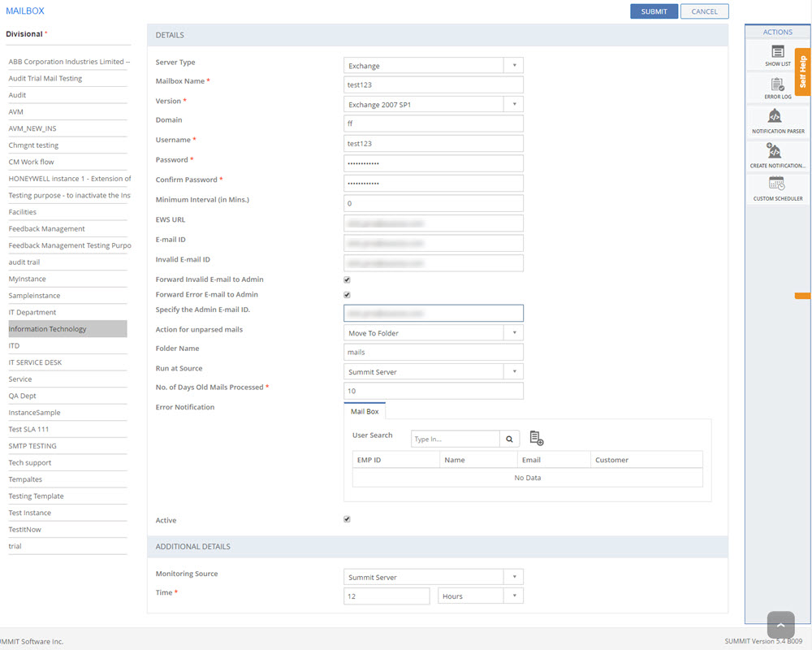Click the Submit button
This screenshot has width=812, height=650.
(x=654, y=11)
